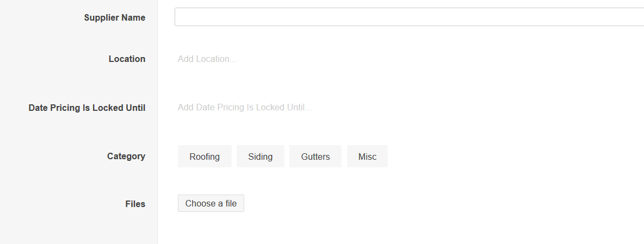The width and height of the screenshot is (644, 244).
Task: Click the Supplier Name label
Action: tap(115, 17)
